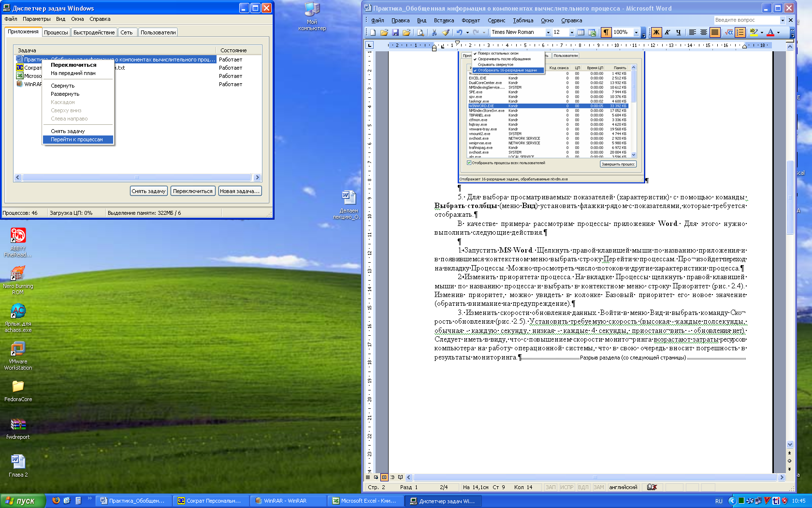Save the Word document with floppy icon
Viewport: 812px width, 508px height.
[395, 32]
